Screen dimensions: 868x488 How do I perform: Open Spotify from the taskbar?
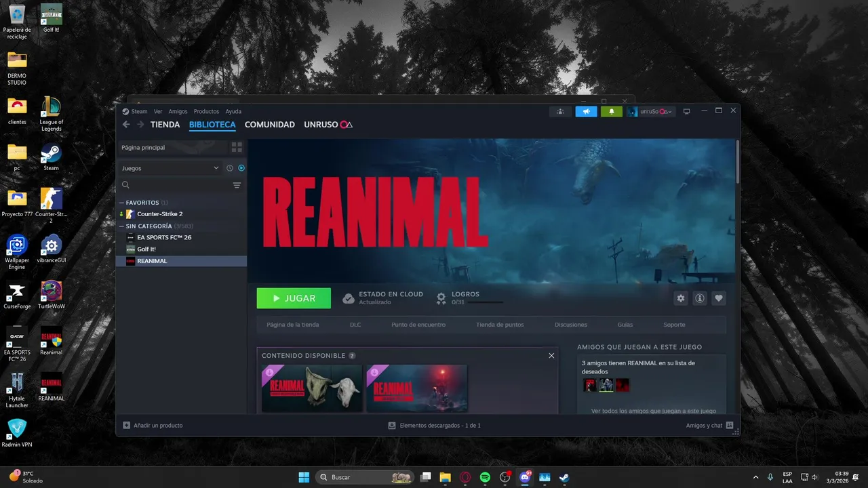485,477
